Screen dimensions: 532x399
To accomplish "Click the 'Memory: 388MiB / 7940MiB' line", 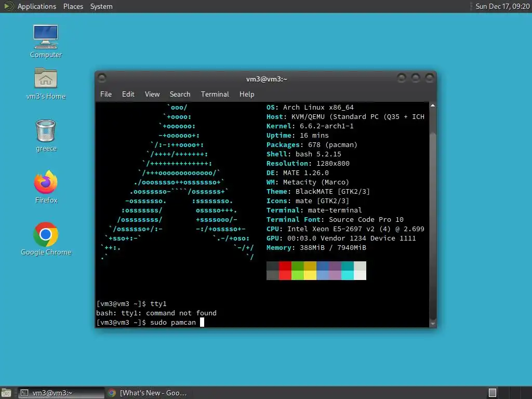I will coord(316,248).
